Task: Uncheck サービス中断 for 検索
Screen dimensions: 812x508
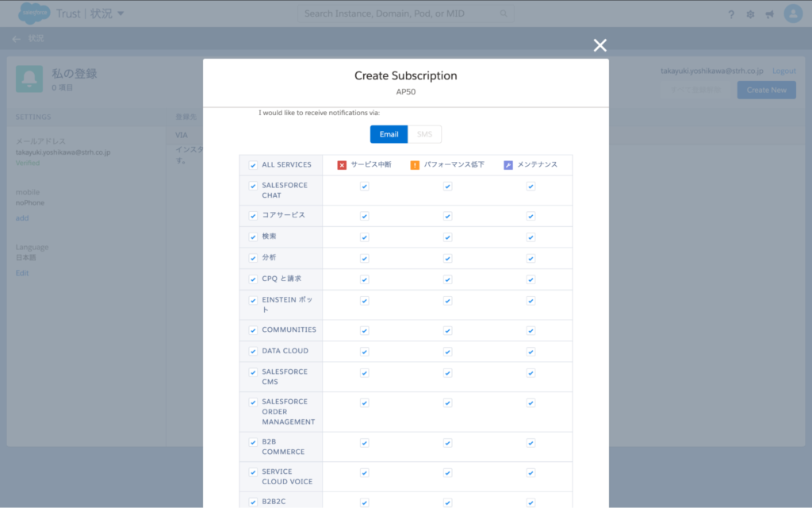Action: (365, 237)
